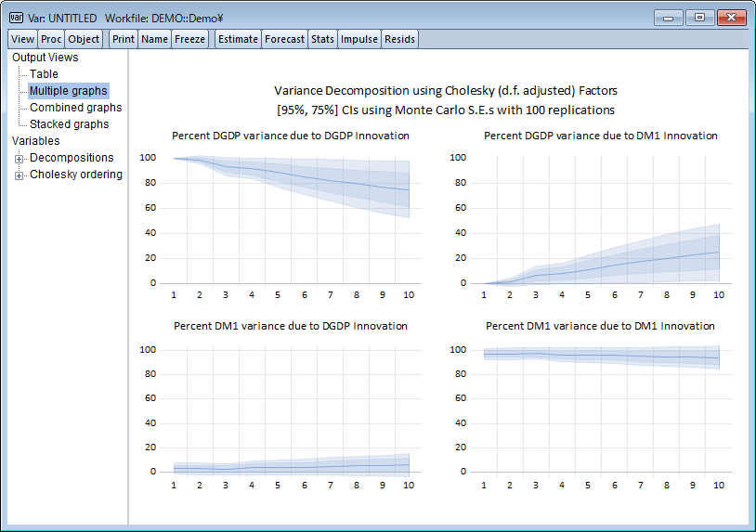The height and width of the screenshot is (532, 756).
Task: Click the Variance Decomposition main title
Action: coord(446,91)
